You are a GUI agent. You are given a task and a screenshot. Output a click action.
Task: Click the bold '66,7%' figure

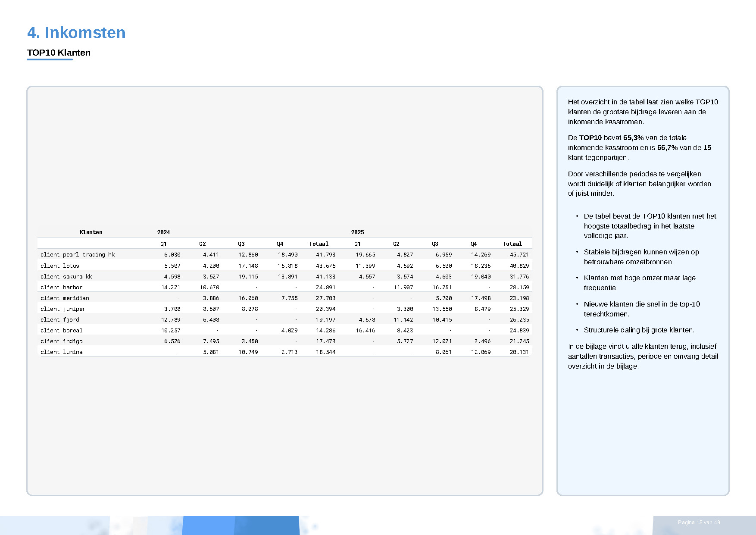point(667,147)
